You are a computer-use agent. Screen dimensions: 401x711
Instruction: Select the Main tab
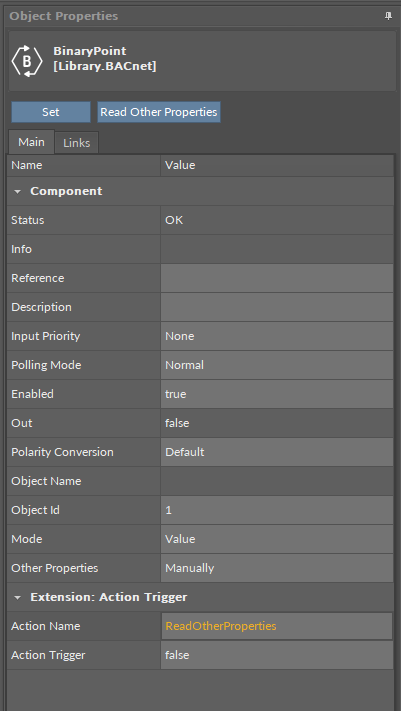click(x=31, y=142)
